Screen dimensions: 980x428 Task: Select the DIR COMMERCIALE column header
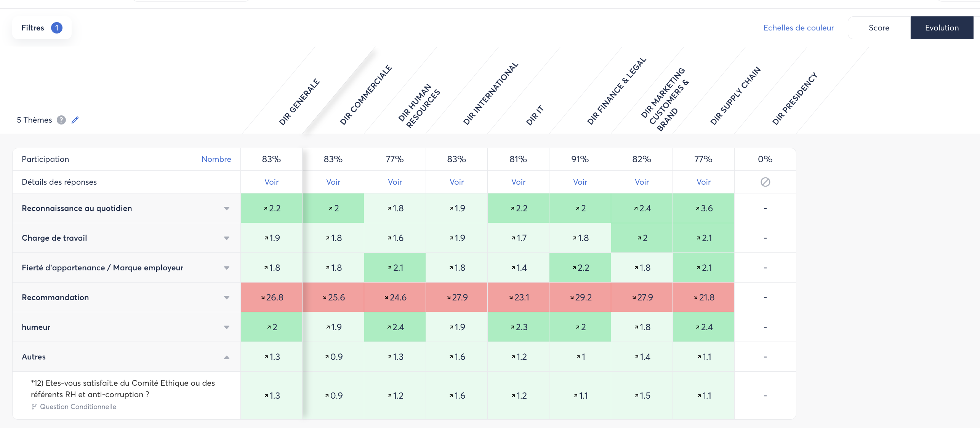[365, 95]
